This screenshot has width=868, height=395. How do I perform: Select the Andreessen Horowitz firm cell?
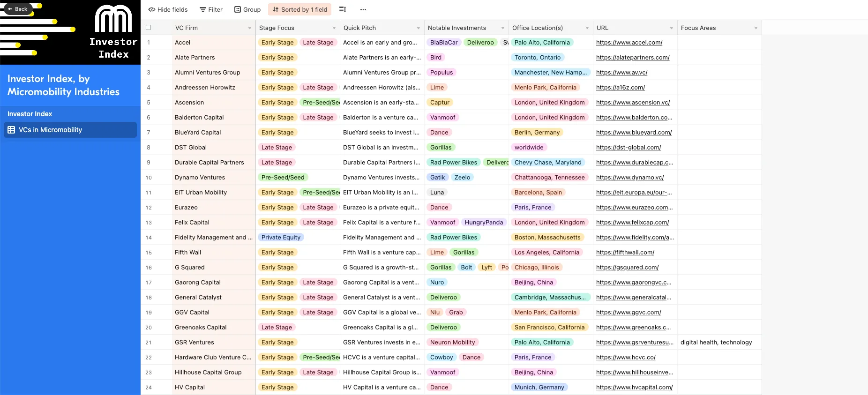214,87
